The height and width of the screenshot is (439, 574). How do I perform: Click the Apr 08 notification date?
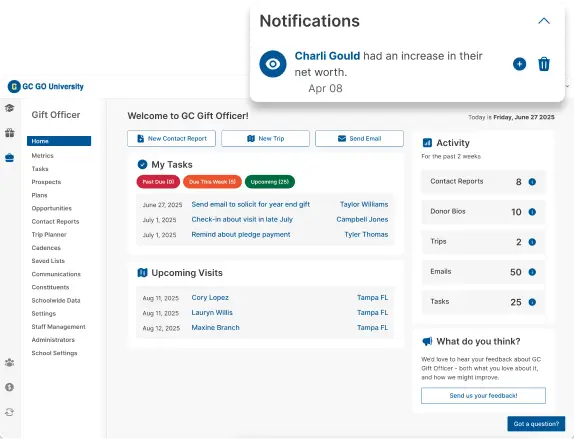pos(325,88)
